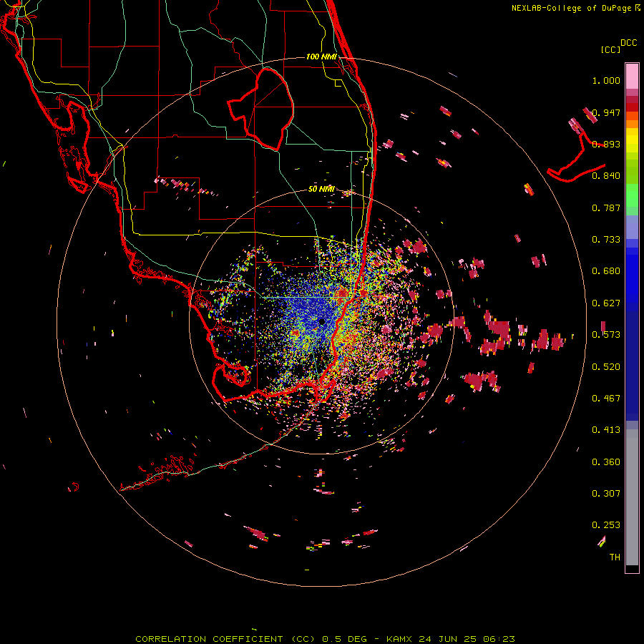This screenshot has height=644, width=644.
Task: Pick the bright green color bar segment
Action: (x=632, y=195)
